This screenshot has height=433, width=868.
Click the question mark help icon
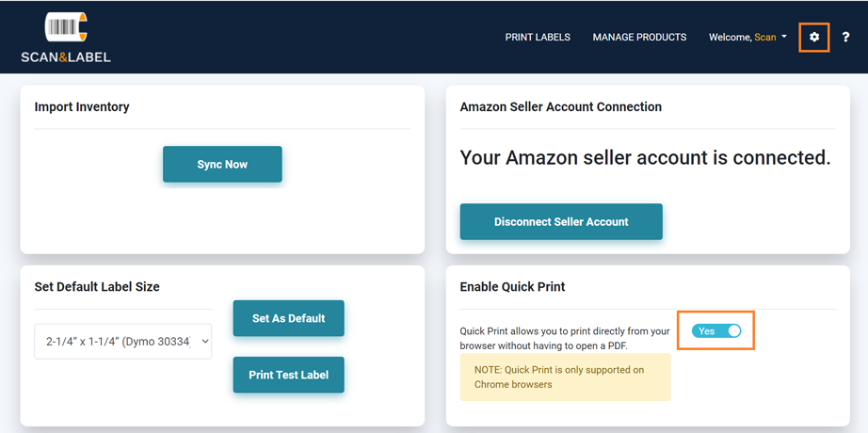pyautogui.click(x=845, y=37)
